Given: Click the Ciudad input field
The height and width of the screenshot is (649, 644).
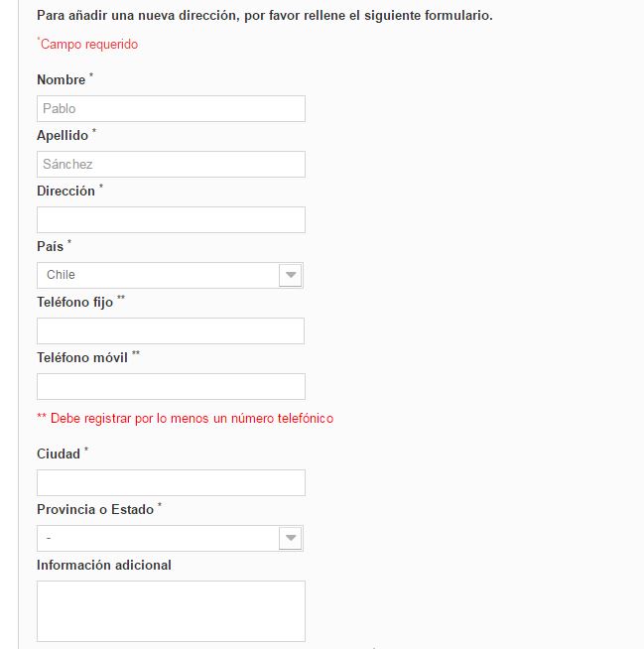Looking at the screenshot, I should coord(171,482).
